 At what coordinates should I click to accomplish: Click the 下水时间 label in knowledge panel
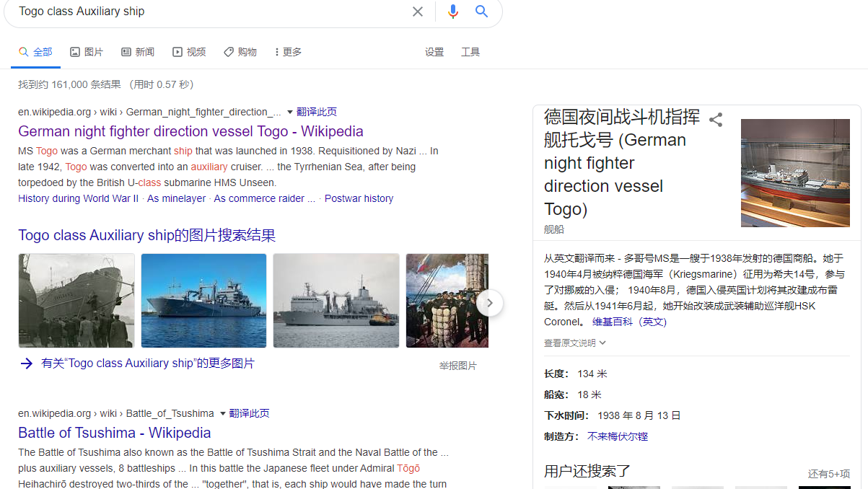pyautogui.click(x=566, y=415)
